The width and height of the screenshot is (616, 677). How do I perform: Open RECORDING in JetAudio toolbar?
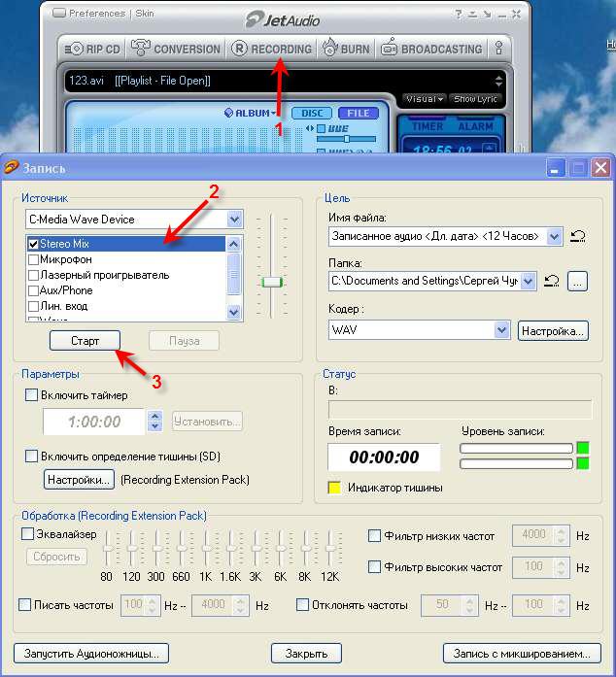tap(272, 49)
